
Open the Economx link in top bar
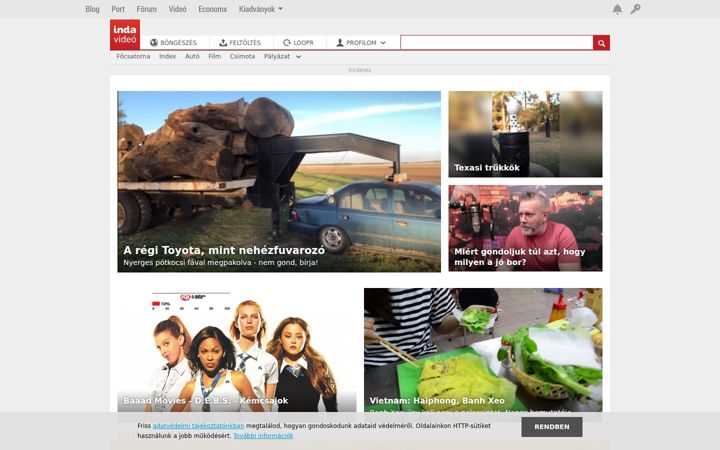[213, 9]
